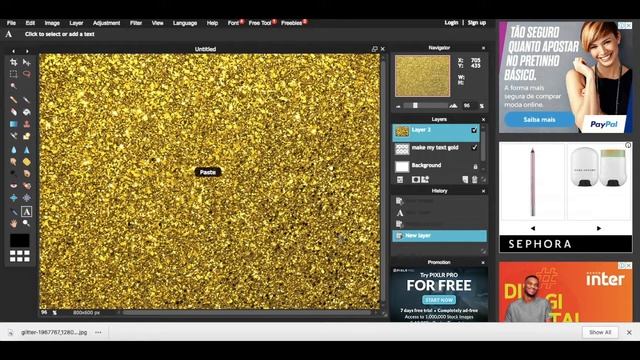Image resolution: width=640 pixels, height=360 pixels.
Task: Select the Pencil tool
Action: (13, 100)
